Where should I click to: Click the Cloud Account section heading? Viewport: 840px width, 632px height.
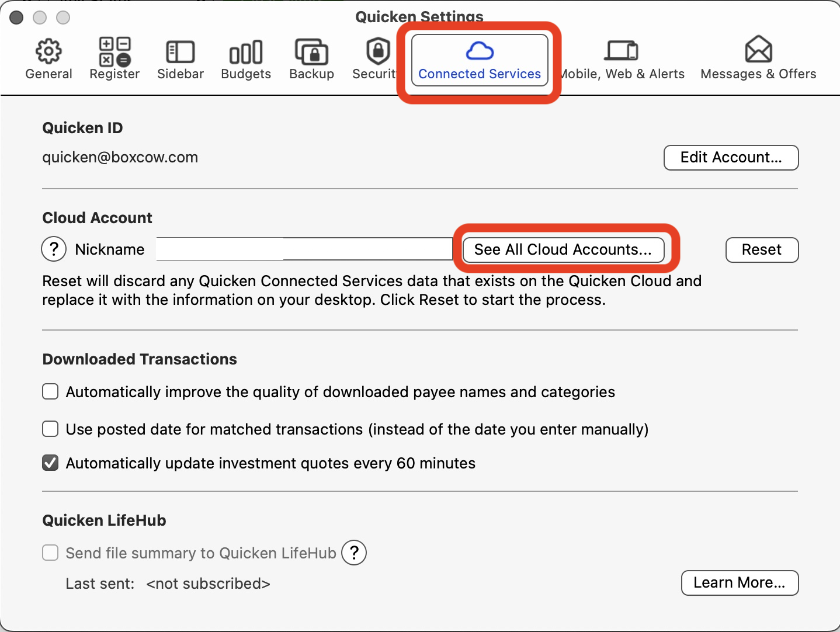click(97, 218)
